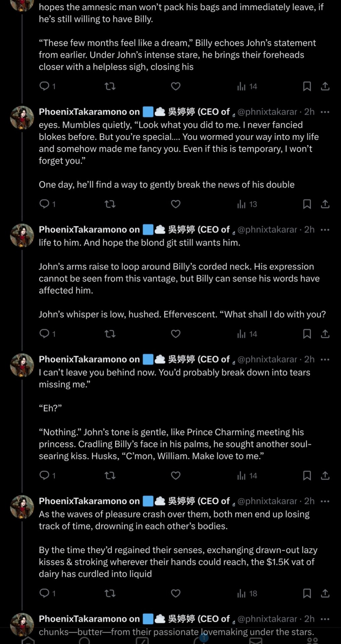Open the notifications tab with blue badge
This screenshot has width=341, height=644.
(x=200, y=640)
